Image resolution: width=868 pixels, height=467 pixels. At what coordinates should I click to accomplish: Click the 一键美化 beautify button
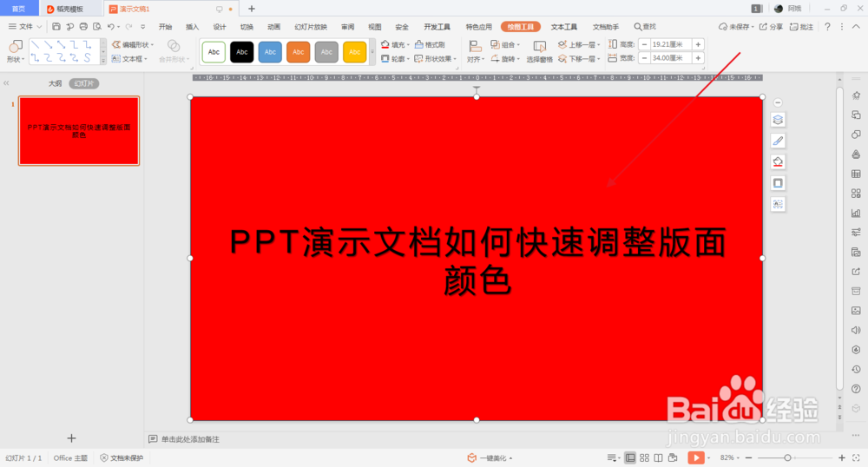pos(490,457)
